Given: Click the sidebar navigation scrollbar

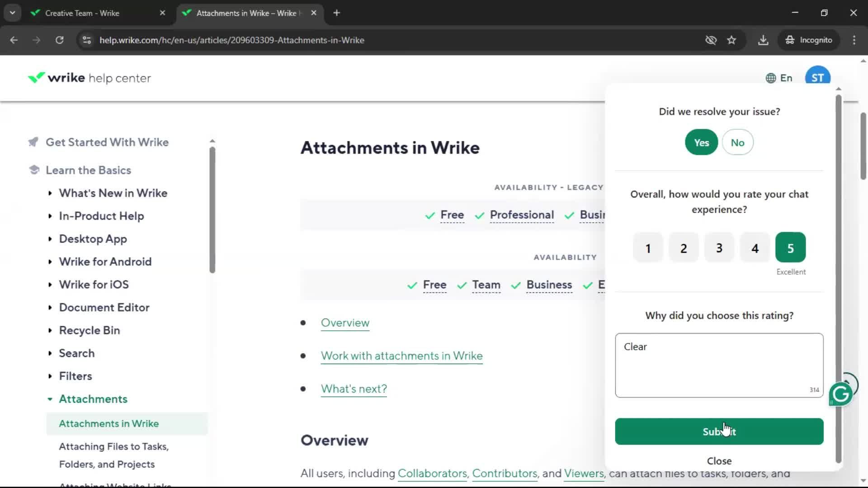Looking at the screenshot, I should (x=212, y=210).
